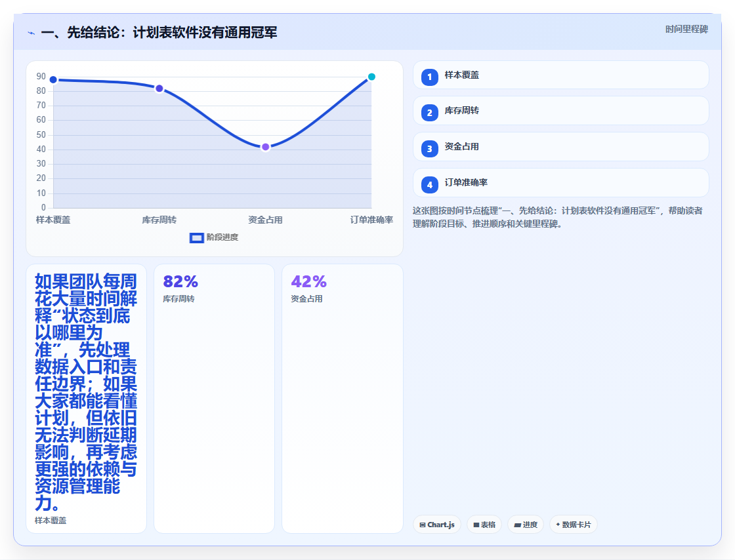Click number badge 3 for 资金占用
The image size is (735, 560).
click(x=429, y=149)
